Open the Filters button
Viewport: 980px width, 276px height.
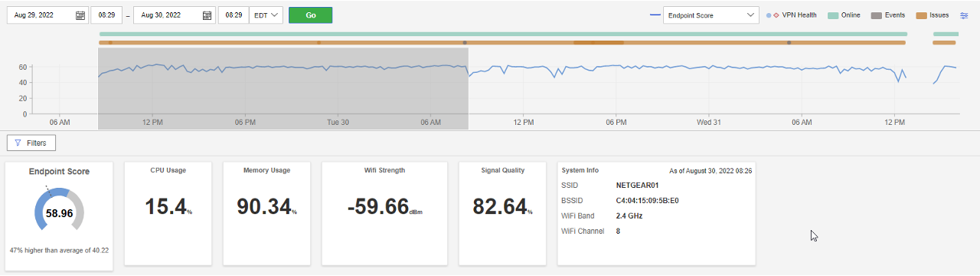tap(31, 143)
